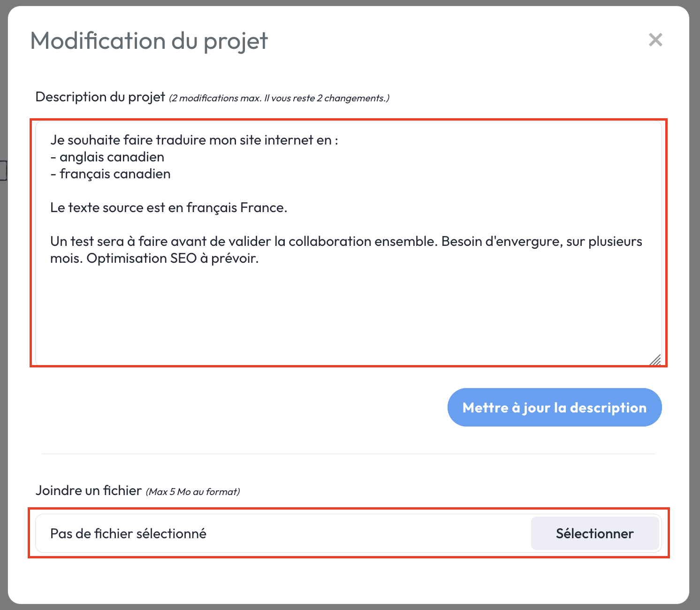
Task: Place cursor on "anglais canadien" line
Action: pyautogui.click(x=112, y=157)
